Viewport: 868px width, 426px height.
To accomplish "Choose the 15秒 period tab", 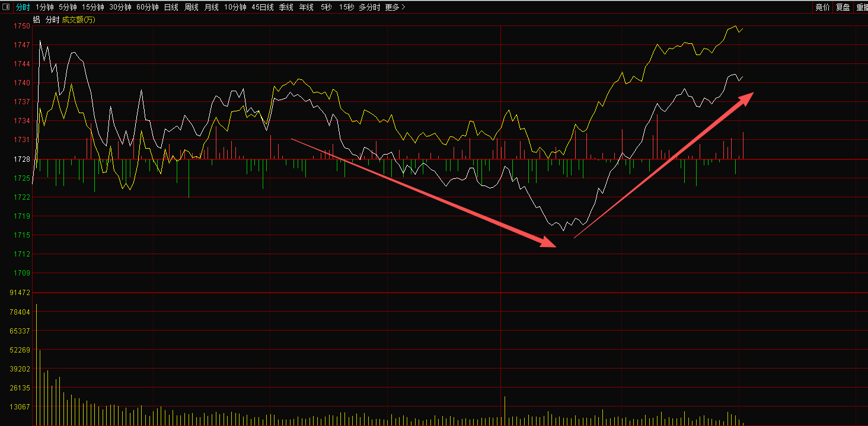I will point(346,7).
